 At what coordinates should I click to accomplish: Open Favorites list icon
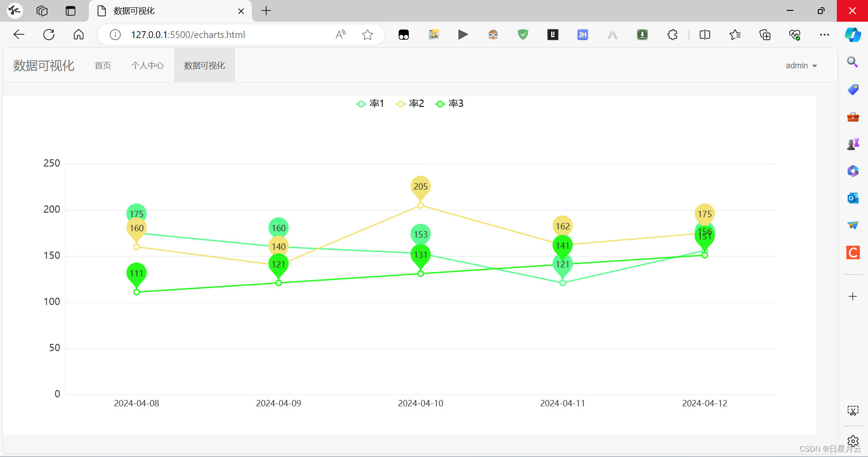[x=735, y=34]
